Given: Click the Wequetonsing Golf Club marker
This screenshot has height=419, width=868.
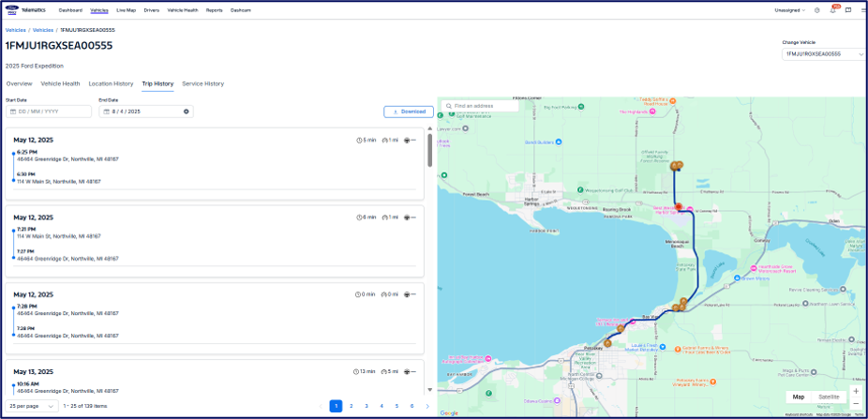Looking at the screenshot, I should (x=580, y=190).
